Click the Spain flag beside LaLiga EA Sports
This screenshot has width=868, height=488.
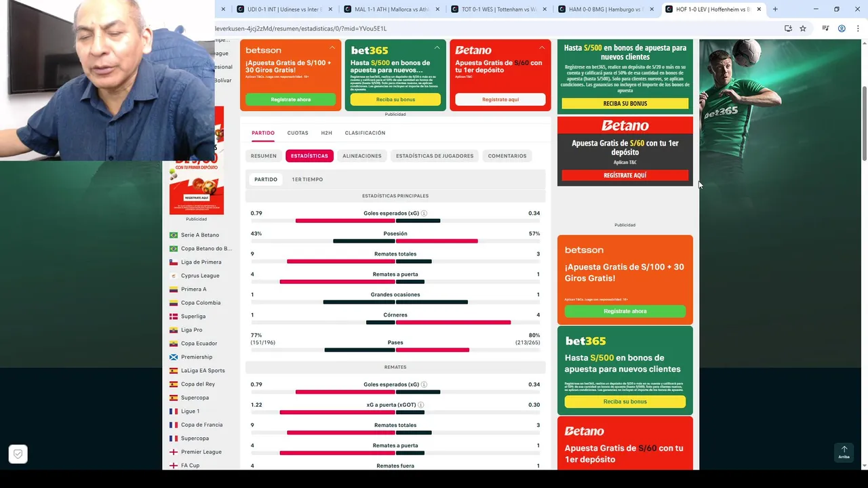174,371
